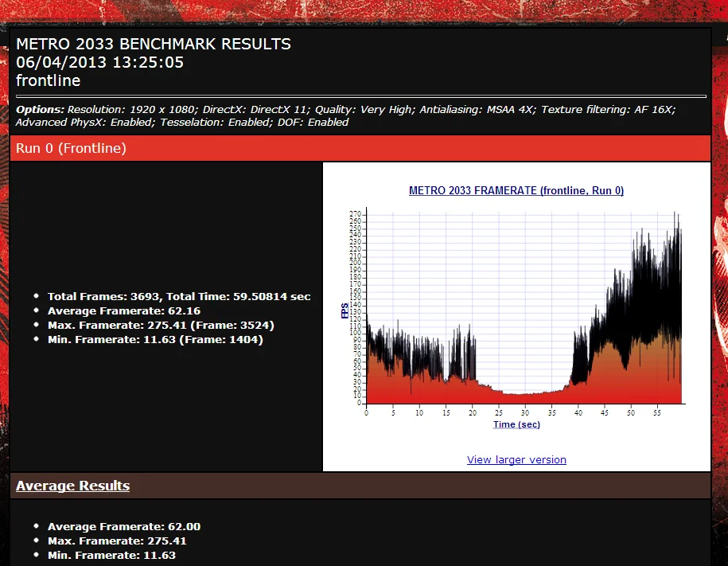728x566 pixels.
Task: Select the METRO 2033 BENCHMARK RESULTS heading
Action: pyautogui.click(x=154, y=44)
